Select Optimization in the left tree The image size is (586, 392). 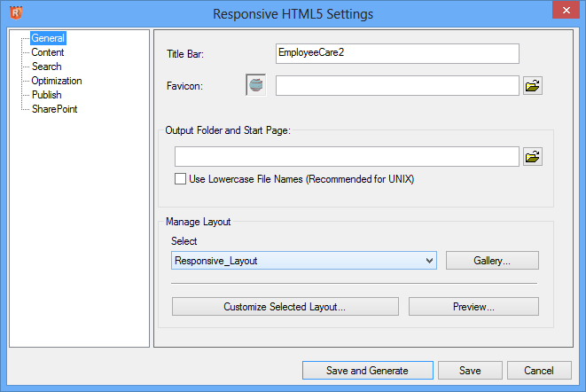(x=57, y=81)
